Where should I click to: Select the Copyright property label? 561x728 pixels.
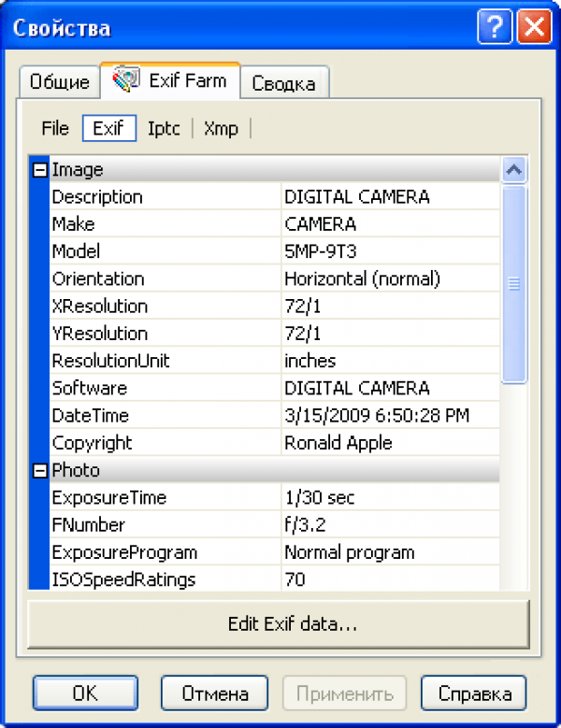point(92,443)
